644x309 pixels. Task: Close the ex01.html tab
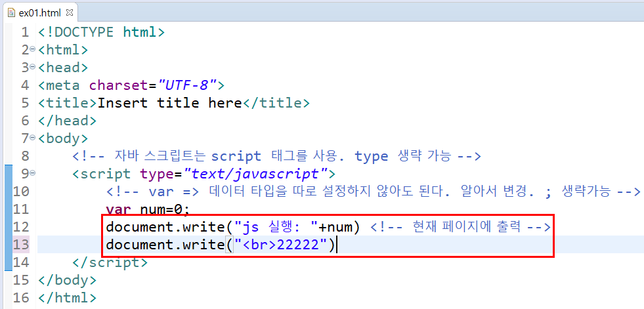pos(70,12)
